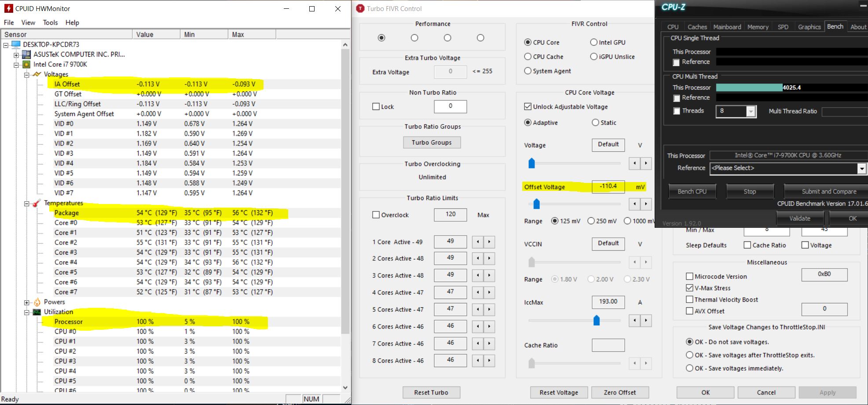The height and width of the screenshot is (405, 868).
Task: Increase the 1 Core Active ratio arrow
Action: pos(489,242)
